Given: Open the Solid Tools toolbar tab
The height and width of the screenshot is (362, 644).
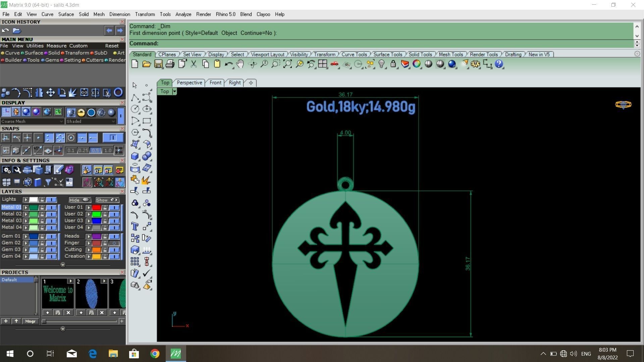Looking at the screenshot, I should click(420, 54).
